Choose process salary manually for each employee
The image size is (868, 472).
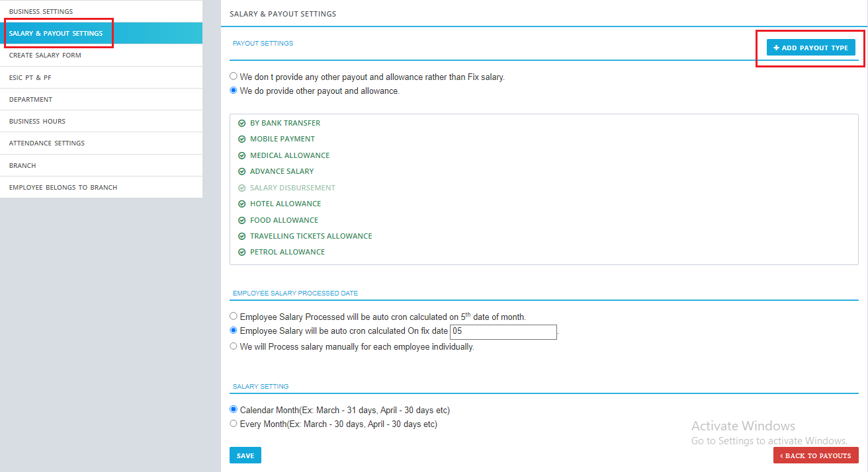pyautogui.click(x=234, y=346)
